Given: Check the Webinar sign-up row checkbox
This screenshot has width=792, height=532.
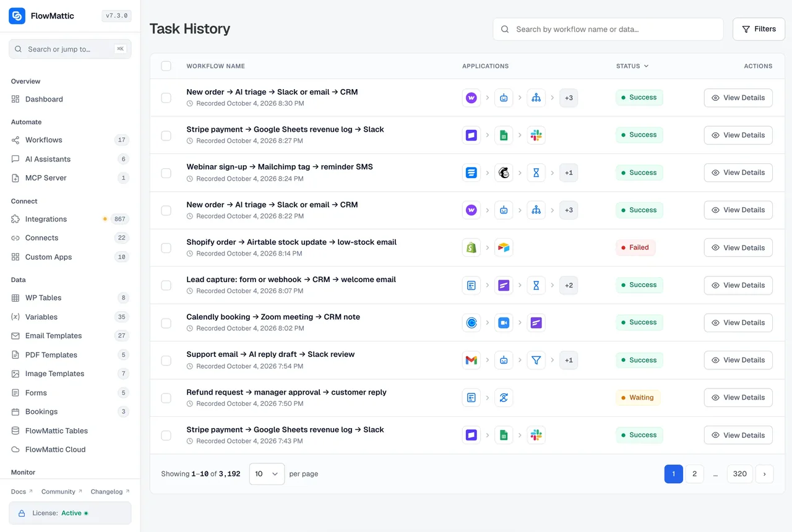Looking at the screenshot, I should 166,173.
